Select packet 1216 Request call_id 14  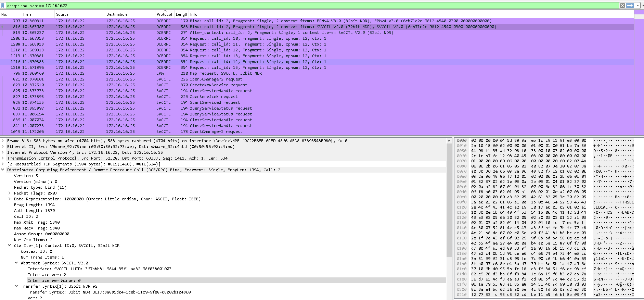coord(317,62)
